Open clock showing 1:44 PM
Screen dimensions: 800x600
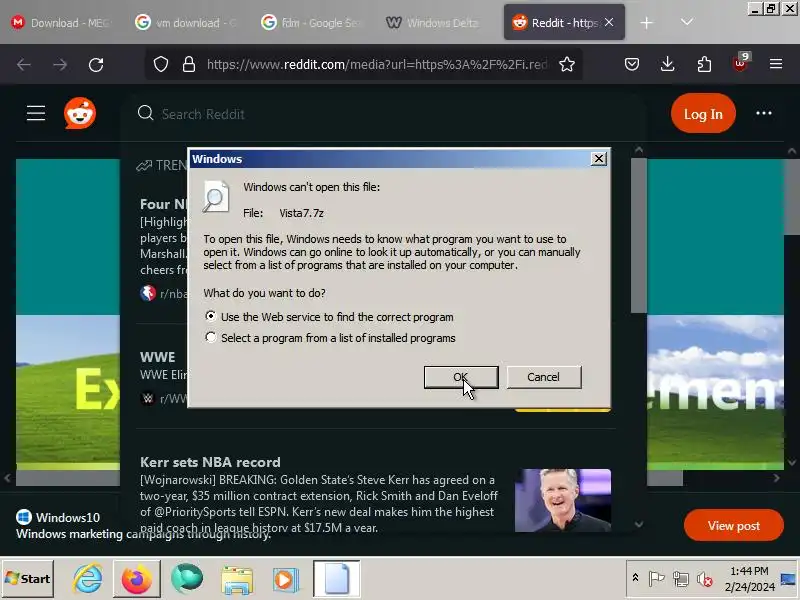[749, 579]
